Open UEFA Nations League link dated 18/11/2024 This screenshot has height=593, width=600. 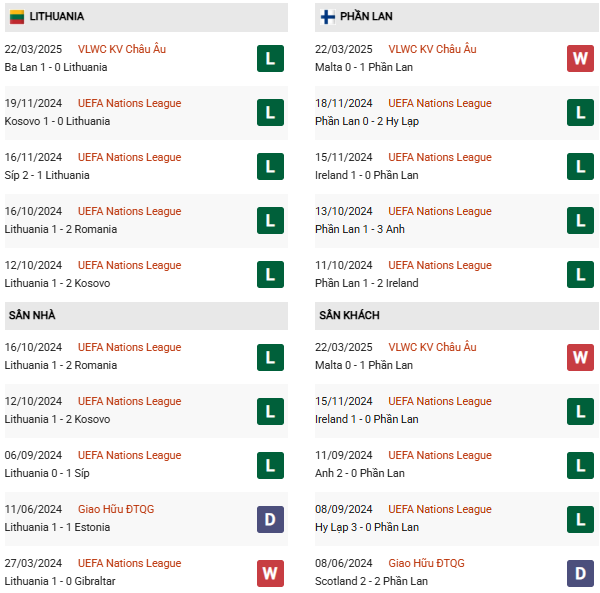(x=440, y=103)
